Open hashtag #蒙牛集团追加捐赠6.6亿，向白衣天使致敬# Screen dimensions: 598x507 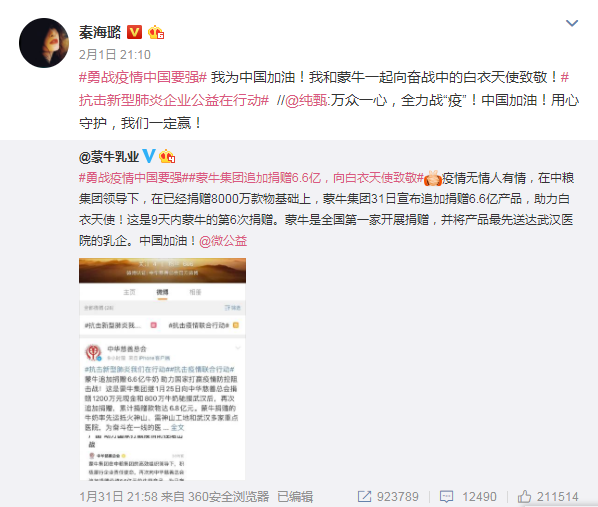[x=303, y=178]
